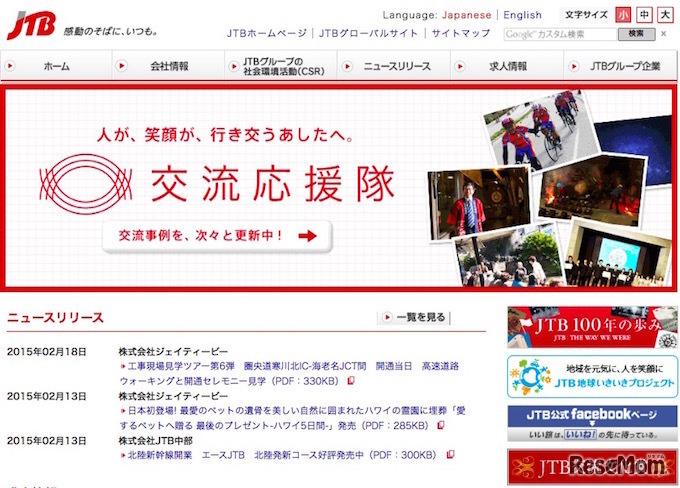The width and height of the screenshot is (680, 488).
Task: Clear search with the × icon
Action: 664,34
